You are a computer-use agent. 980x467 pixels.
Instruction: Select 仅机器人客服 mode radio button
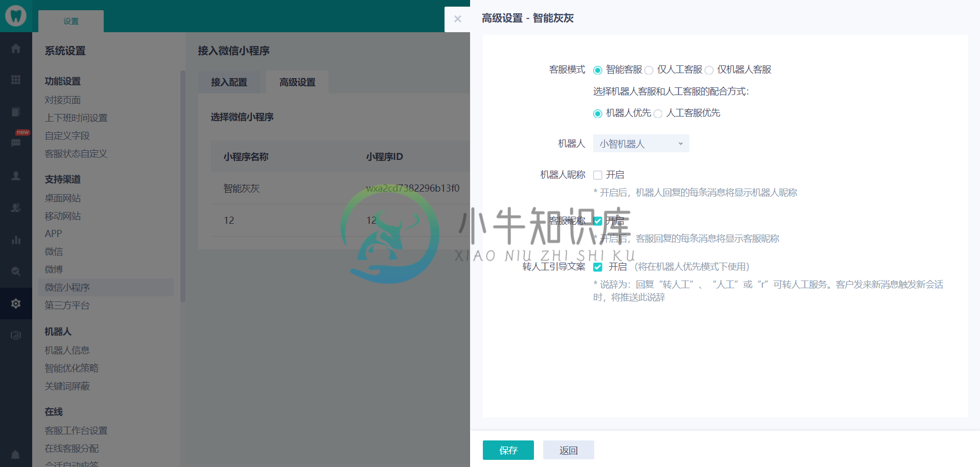click(709, 70)
